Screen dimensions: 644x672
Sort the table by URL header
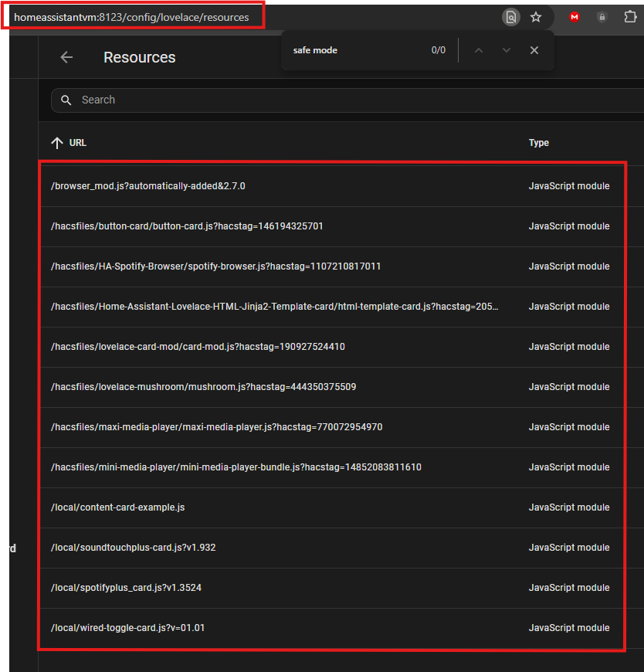point(77,143)
